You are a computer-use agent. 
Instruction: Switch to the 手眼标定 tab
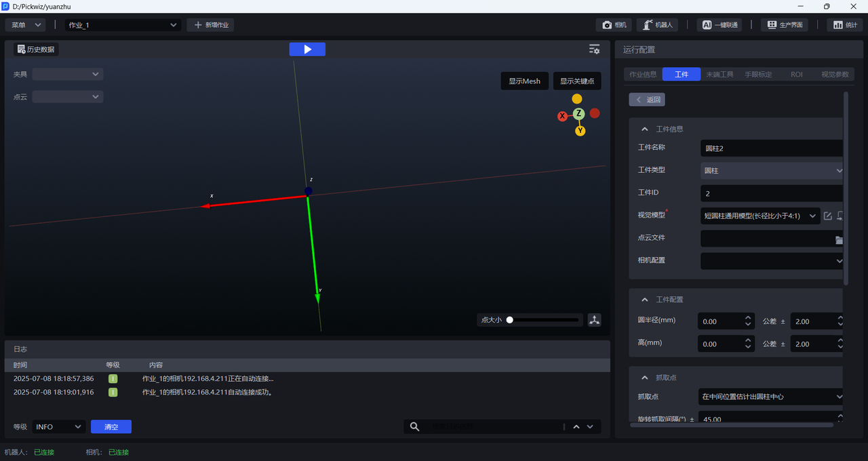tap(758, 75)
